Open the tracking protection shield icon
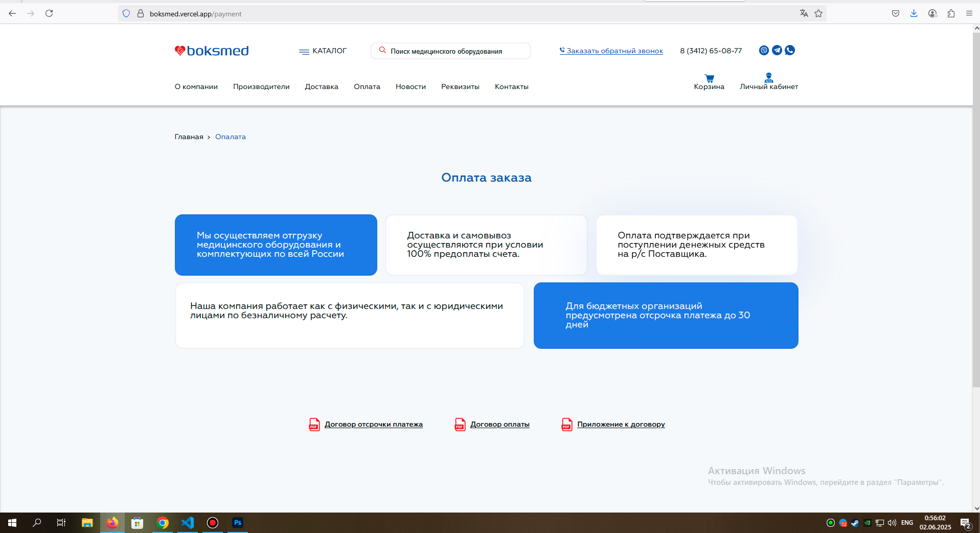The image size is (980, 533). pyautogui.click(x=126, y=13)
